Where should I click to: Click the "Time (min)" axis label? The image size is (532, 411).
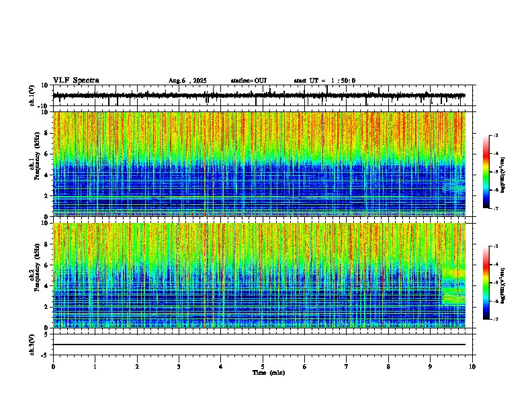coord(269,373)
